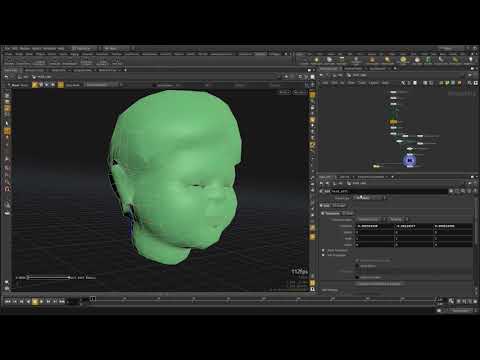Viewport: 480px width, 360px height.
Task: Open the Layout menu in the network editor
Action: (373, 83)
